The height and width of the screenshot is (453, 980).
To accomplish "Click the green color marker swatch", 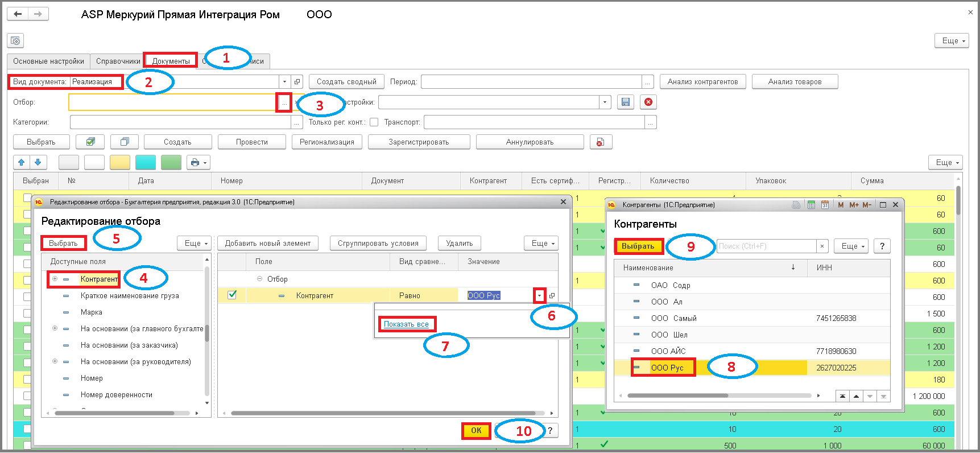I will coord(171,162).
